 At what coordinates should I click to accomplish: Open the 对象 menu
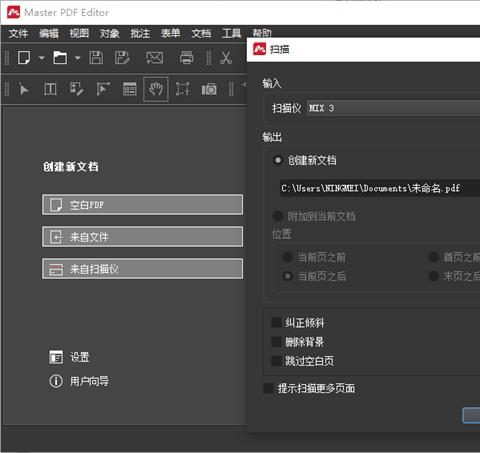click(x=110, y=33)
